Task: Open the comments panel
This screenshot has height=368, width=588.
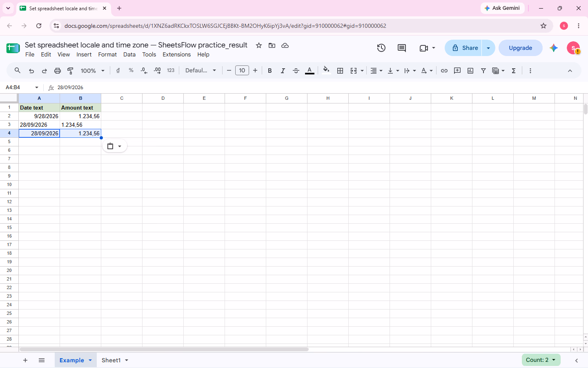Action: pyautogui.click(x=402, y=48)
